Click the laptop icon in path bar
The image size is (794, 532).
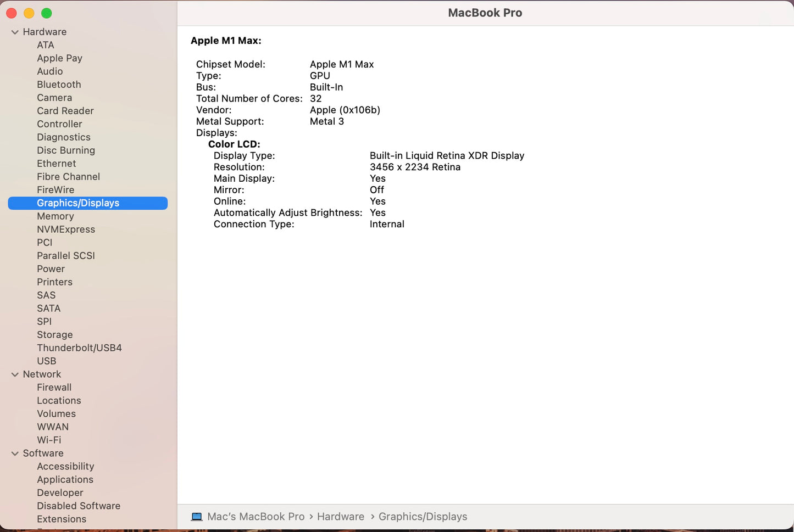tap(197, 517)
